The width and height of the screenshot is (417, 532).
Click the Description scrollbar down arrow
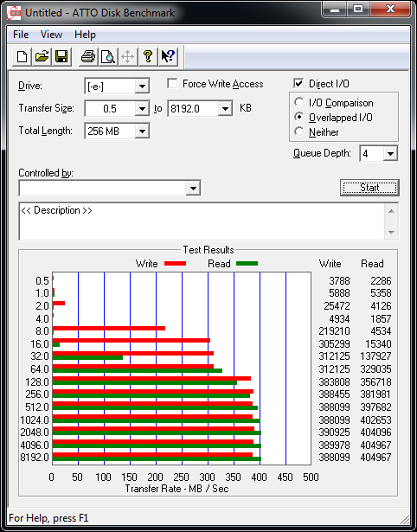point(391,233)
